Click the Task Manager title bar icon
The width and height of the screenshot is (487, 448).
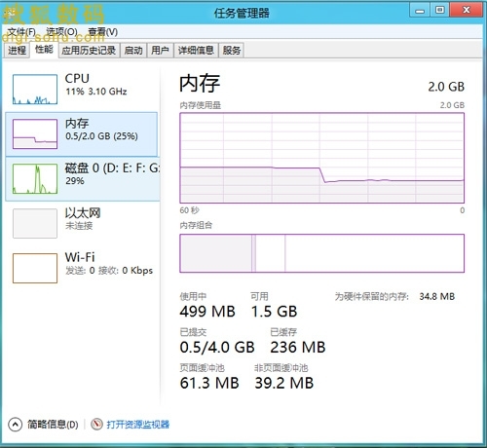tap(11, 13)
